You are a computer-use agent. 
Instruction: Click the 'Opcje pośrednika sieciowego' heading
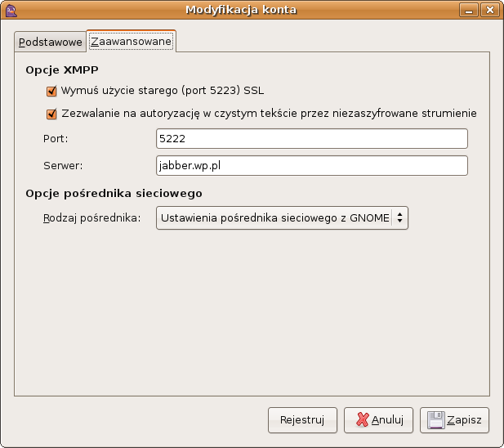point(114,193)
